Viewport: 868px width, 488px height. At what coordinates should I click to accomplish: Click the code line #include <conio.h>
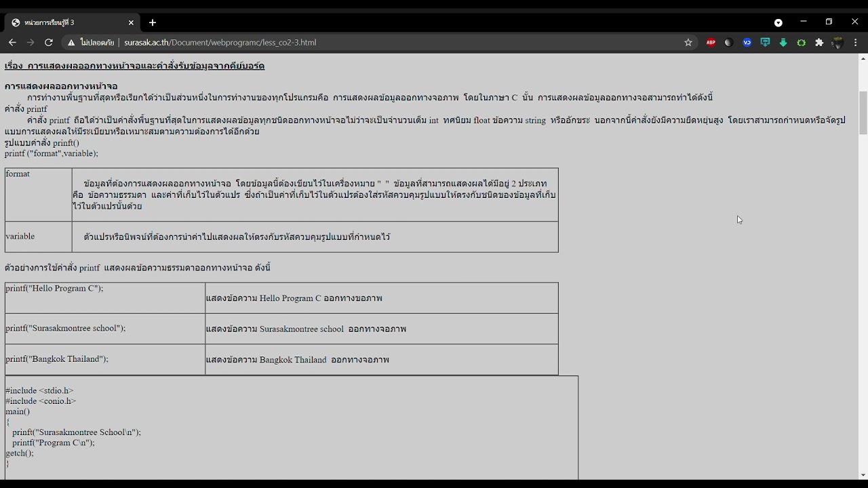[x=41, y=401]
